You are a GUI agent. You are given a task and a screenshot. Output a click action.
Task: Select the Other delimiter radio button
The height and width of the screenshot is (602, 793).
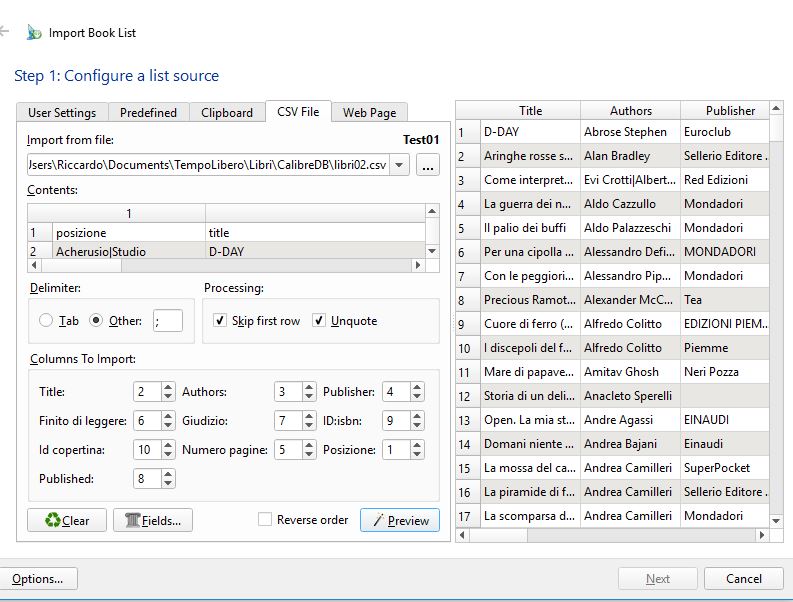click(x=96, y=320)
